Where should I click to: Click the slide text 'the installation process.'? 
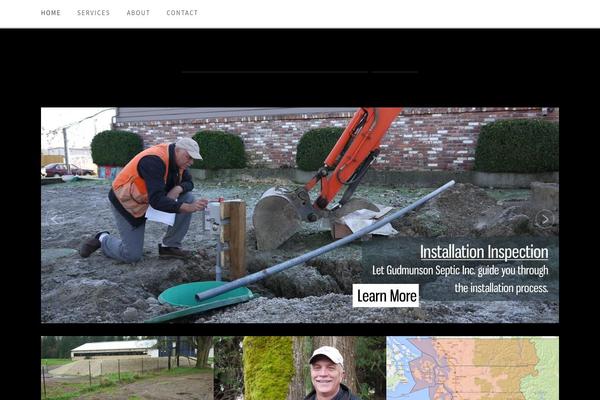click(x=501, y=288)
